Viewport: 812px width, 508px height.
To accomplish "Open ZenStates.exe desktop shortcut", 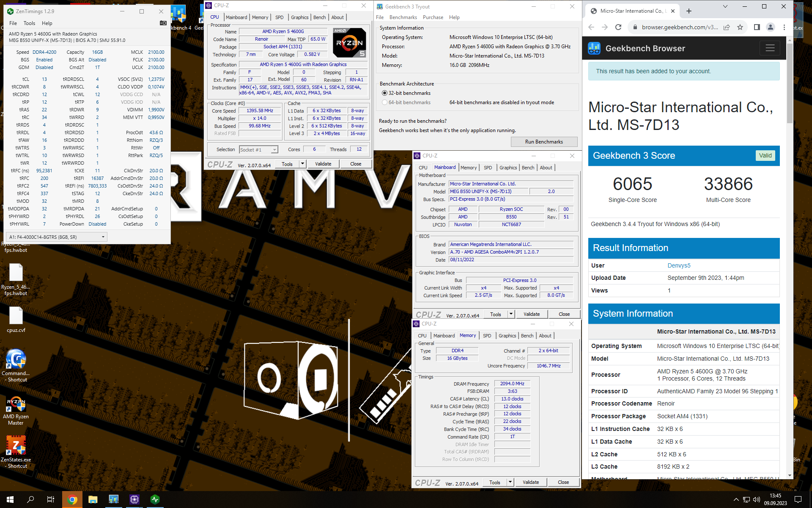I will [16, 452].
